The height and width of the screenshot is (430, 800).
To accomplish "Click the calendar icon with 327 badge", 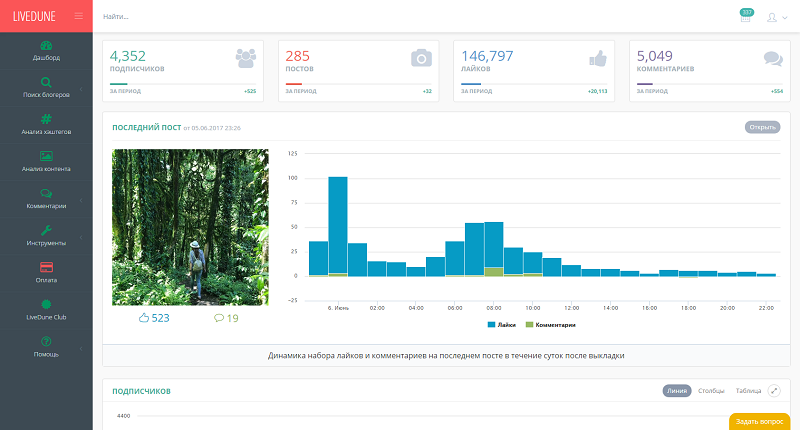I will [745, 17].
